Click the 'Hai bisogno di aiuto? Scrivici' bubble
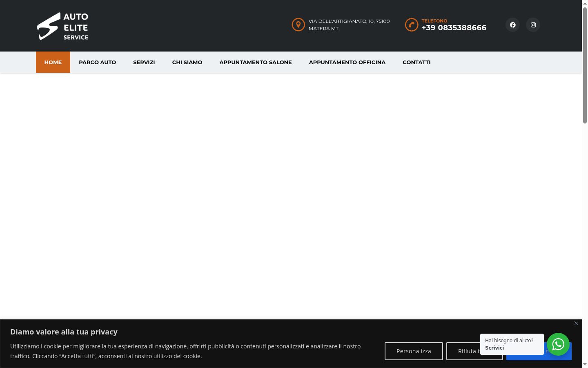 click(512, 344)
